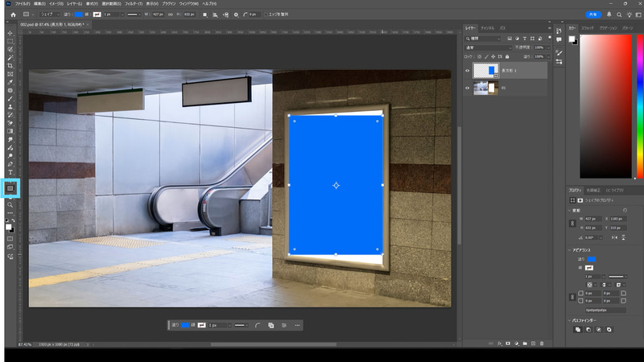Viewport: 644px width, 362px height.
Task: Hide the 長方形 1 layer
Action: 468,71
